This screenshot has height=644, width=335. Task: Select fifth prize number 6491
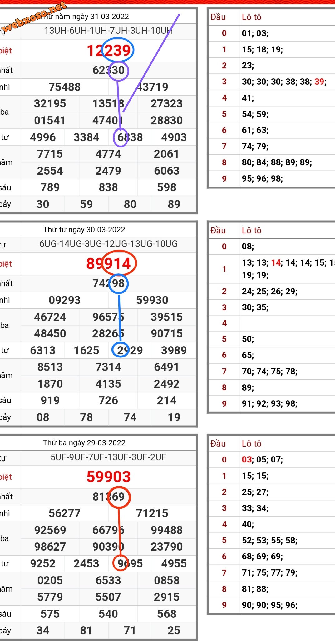(x=167, y=367)
